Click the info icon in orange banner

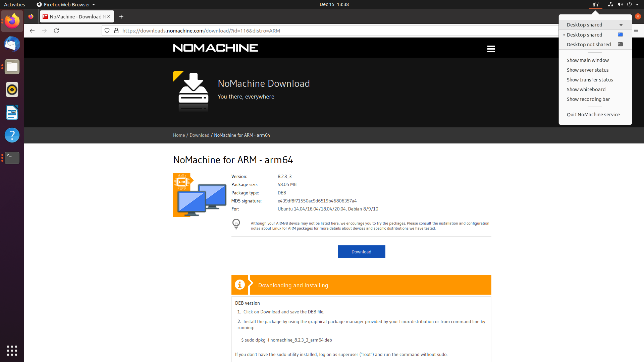(240, 285)
